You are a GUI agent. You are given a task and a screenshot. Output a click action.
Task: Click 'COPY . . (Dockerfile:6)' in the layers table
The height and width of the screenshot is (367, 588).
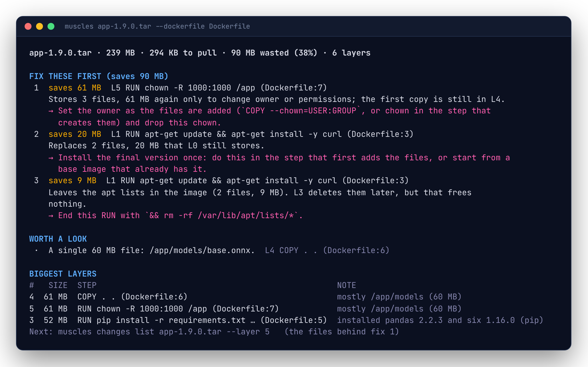(x=132, y=297)
